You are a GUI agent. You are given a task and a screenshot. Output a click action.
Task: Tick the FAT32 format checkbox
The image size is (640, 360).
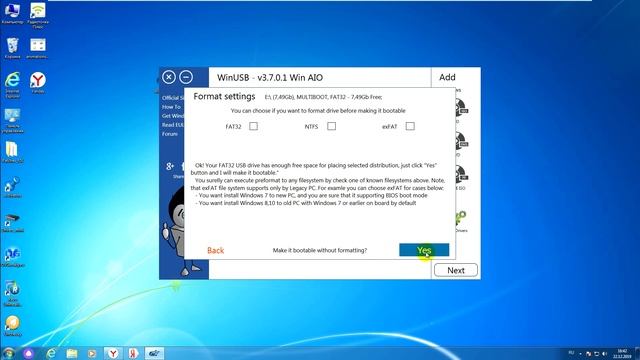point(253,126)
